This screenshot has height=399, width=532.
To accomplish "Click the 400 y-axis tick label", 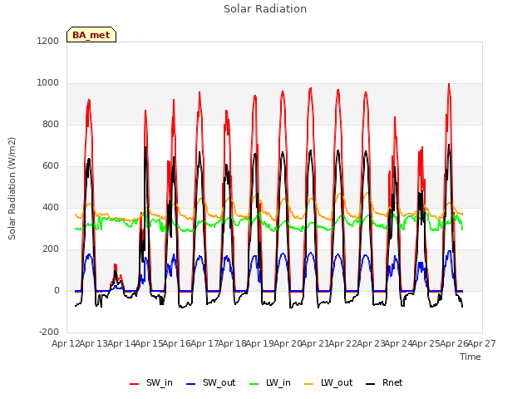I will [51, 208].
